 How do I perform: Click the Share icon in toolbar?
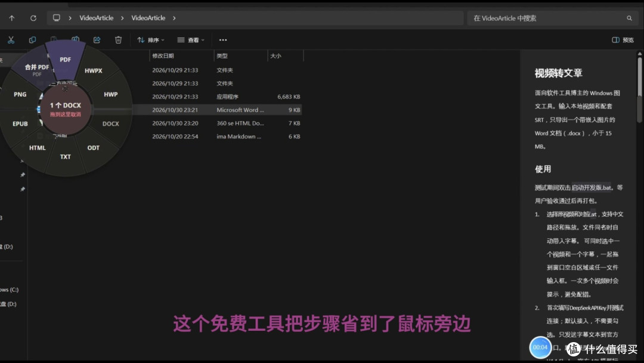(x=97, y=40)
